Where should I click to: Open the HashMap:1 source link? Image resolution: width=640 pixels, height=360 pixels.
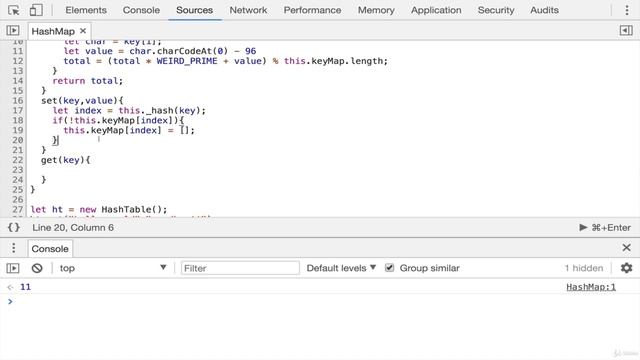click(591, 287)
